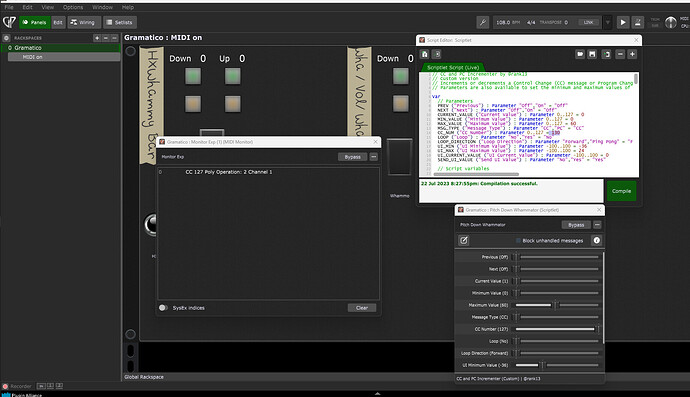Open Pitch Down Whammator options menu
The image size is (690, 397).
[x=597, y=225]
